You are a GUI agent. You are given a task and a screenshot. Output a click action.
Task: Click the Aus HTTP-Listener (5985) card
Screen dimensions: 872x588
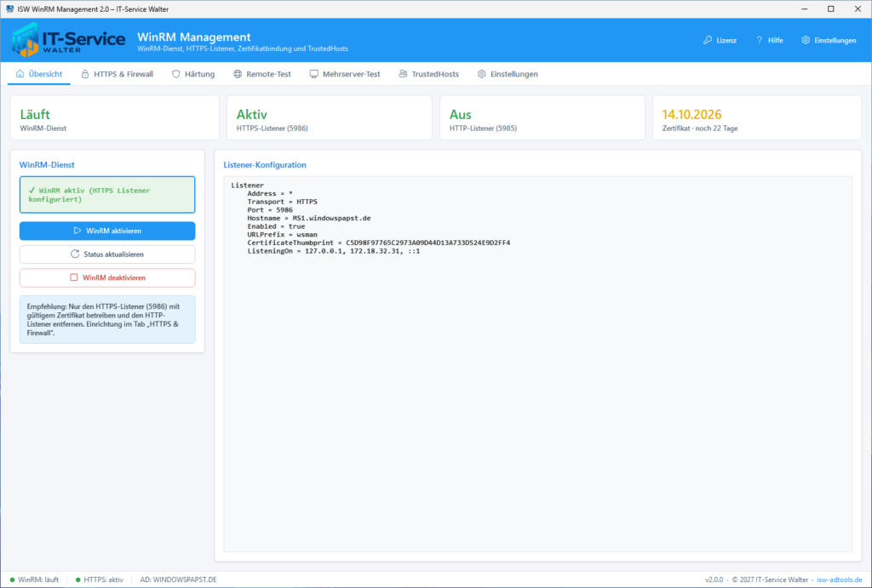pyautogui.click(x=542, y=117)
